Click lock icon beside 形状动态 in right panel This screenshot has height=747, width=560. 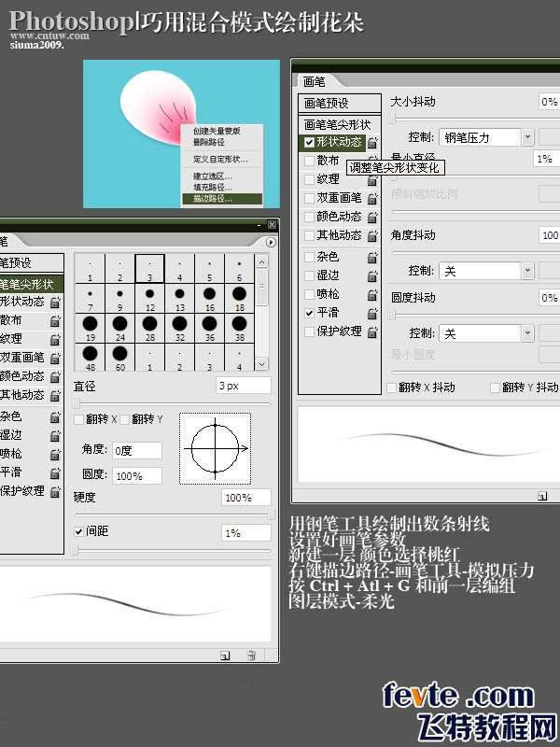click(372, 142)
